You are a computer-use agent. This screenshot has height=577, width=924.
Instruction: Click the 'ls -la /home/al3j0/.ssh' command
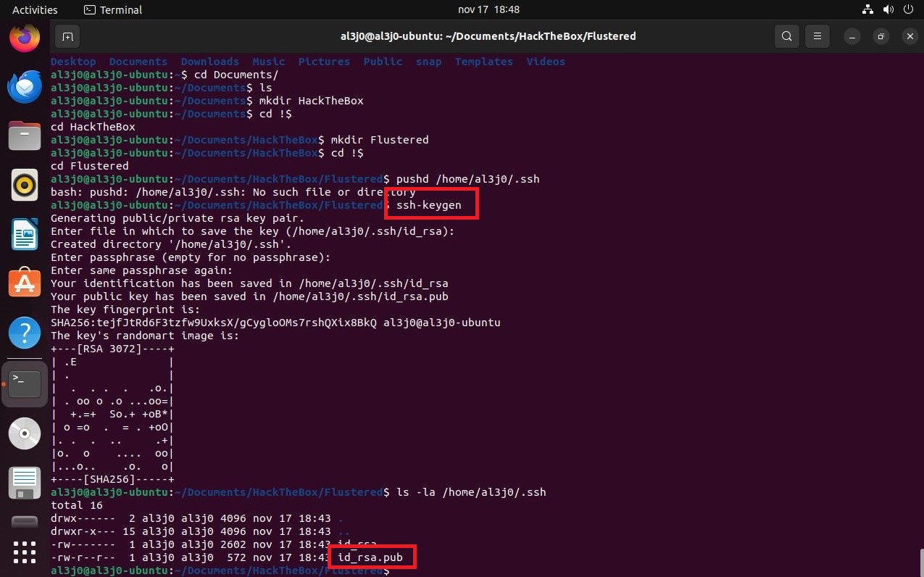point(471,492)
